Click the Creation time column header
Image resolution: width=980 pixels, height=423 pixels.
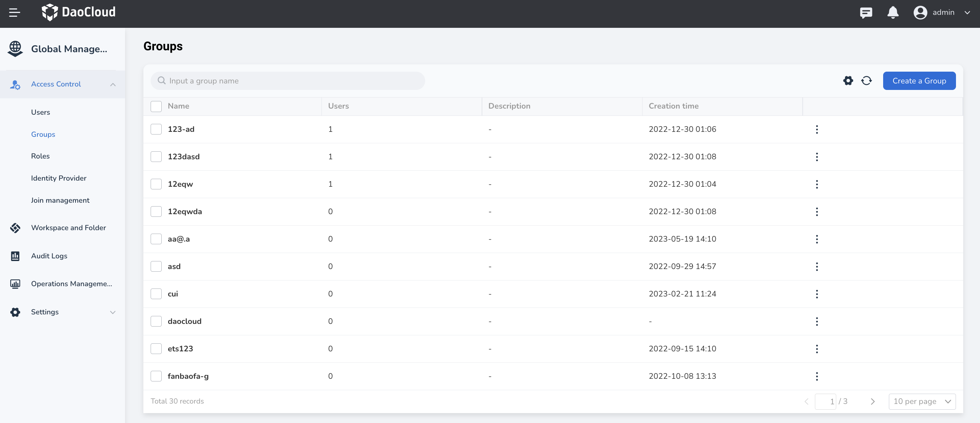click(x=674, y=106)
